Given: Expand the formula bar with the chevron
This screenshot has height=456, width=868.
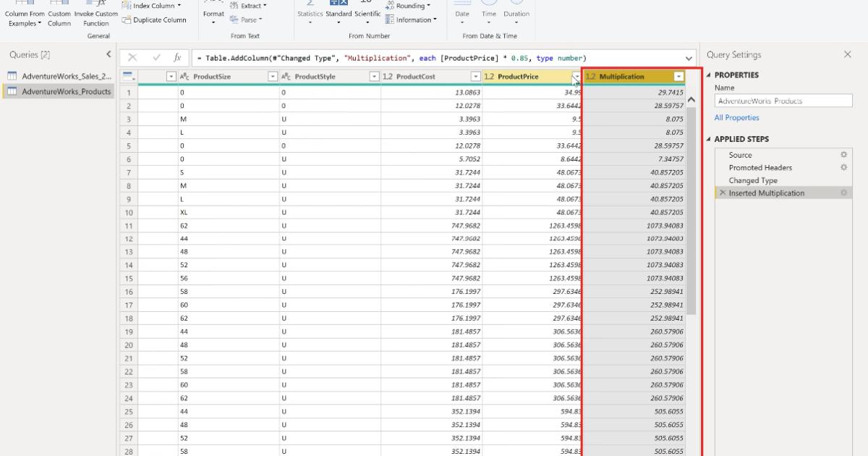Looking at the screenshot, I should [x=689, y=57].
